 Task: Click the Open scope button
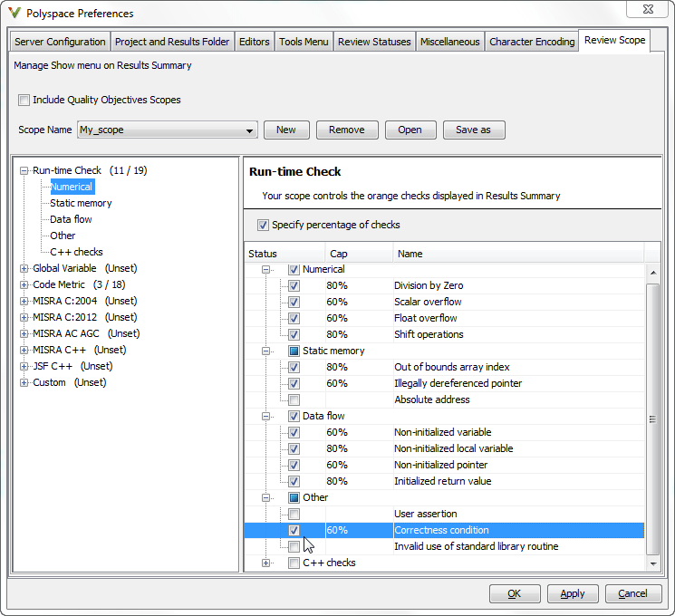pyautogui.click(x=410, y=130)
